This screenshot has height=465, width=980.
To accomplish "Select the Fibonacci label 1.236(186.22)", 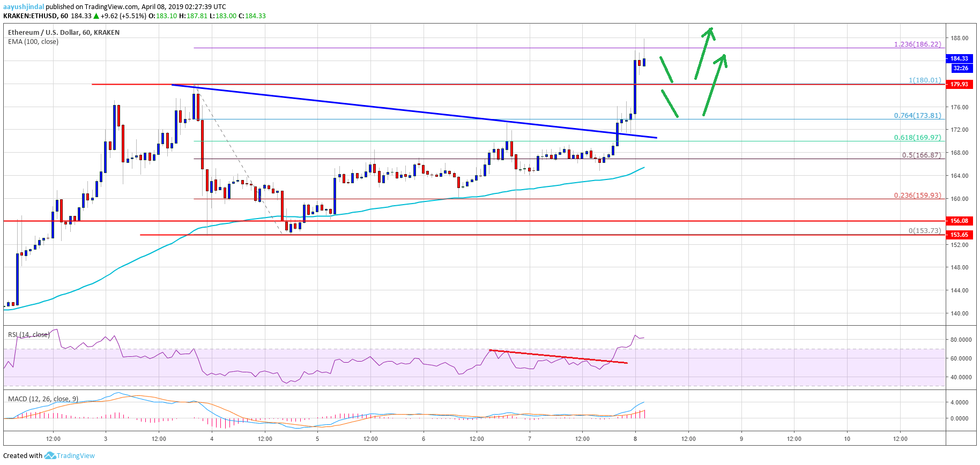I will click(917, 44).
